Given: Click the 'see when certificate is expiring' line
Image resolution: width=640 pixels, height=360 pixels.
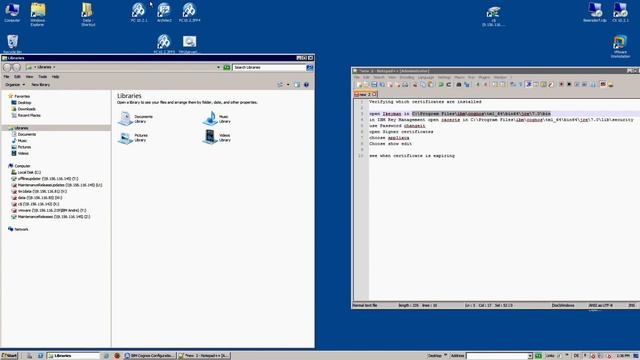Looking at the screenshot, I should pyautogui.click(x=412, y=156).
